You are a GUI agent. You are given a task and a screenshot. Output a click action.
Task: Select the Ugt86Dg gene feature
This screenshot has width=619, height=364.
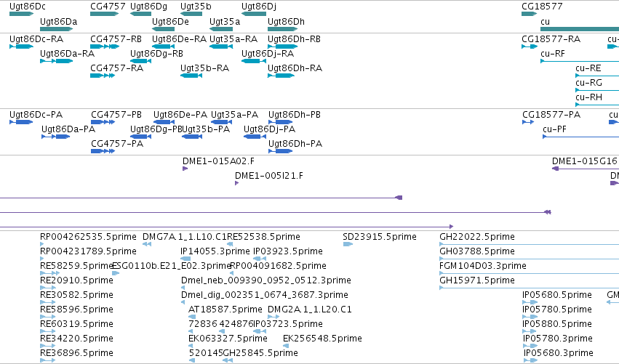click(x=140, y=14)
